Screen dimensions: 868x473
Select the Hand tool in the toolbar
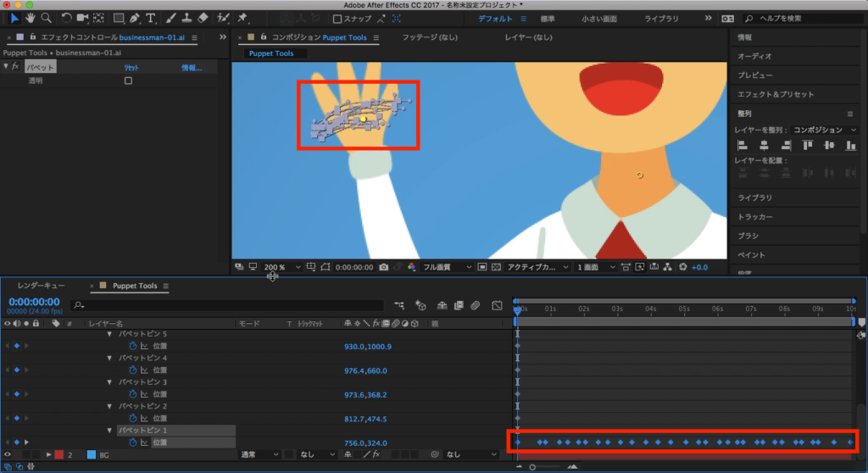coord(31,18)
